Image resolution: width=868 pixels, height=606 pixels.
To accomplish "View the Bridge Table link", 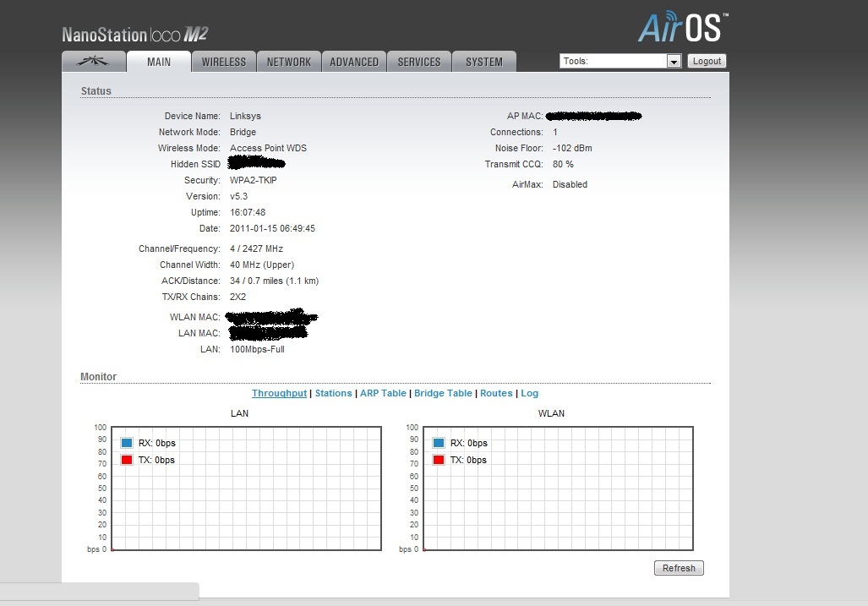I will (443, 393).
